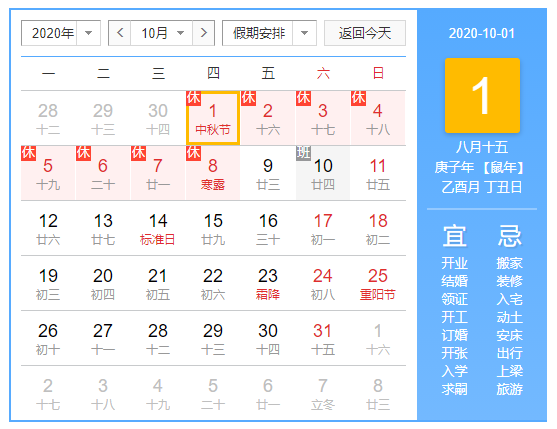Open the 假期安排 holiday dropdown
557x429 pixels.
point(269,33)
